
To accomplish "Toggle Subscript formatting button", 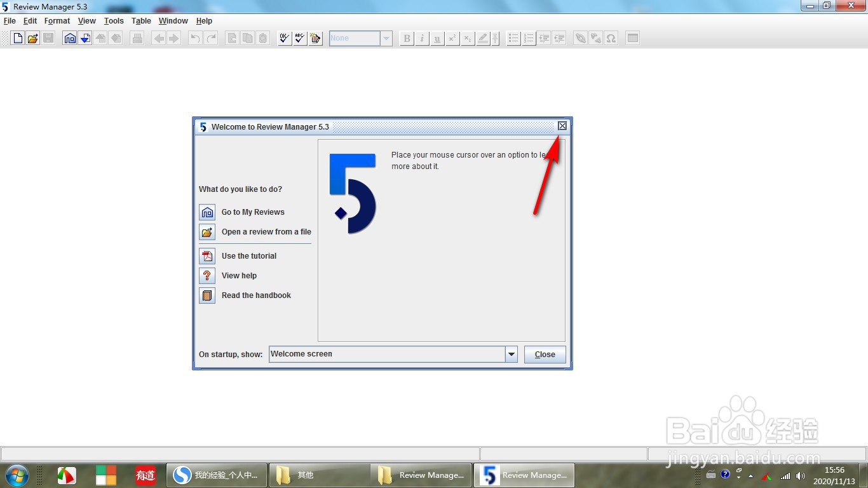I will click(468, 38).
